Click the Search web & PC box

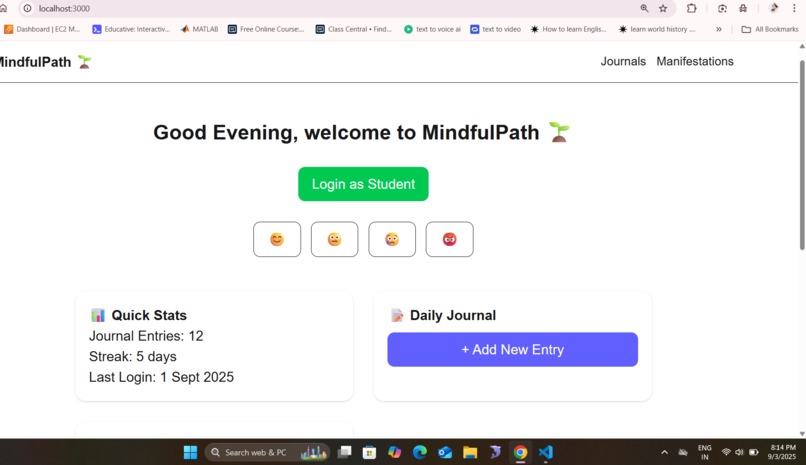(x=267, y=452)
